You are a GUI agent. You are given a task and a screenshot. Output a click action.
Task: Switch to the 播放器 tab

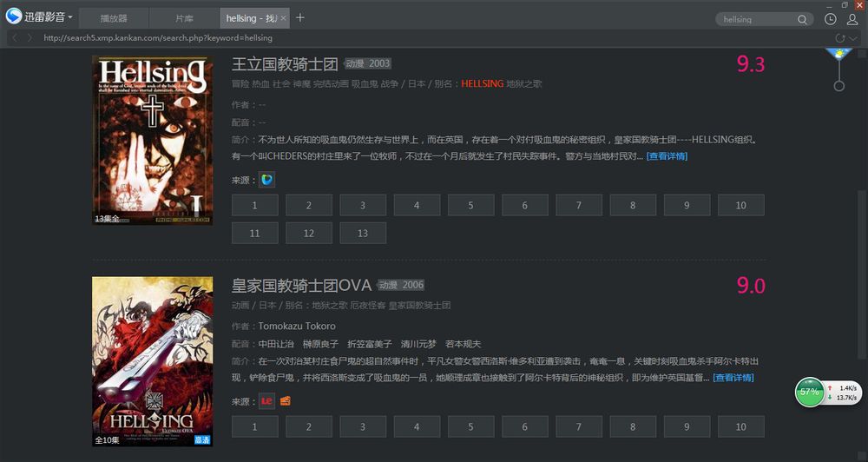(114, 18)
